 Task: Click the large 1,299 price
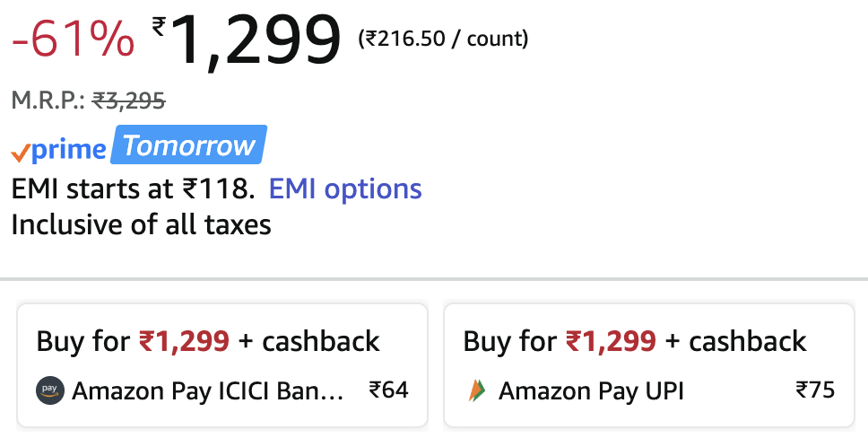pyautogui.click(x=256, y=41)
